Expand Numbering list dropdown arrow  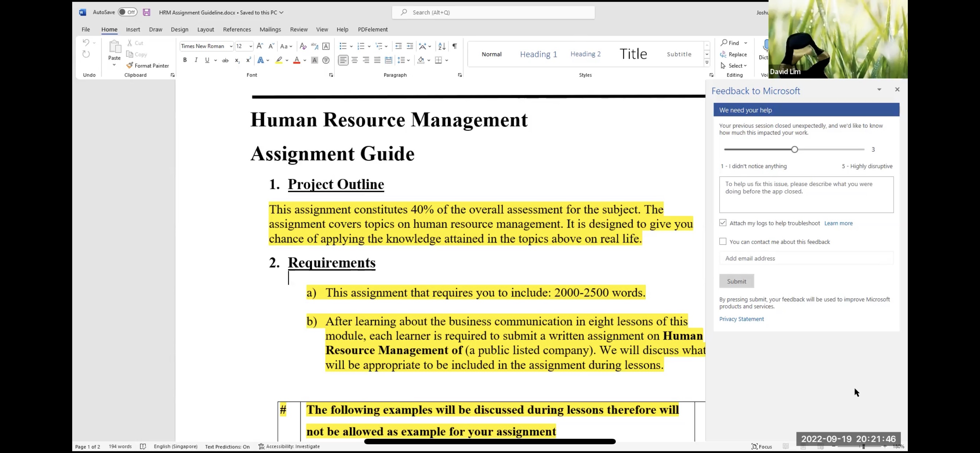coord(369,46)
